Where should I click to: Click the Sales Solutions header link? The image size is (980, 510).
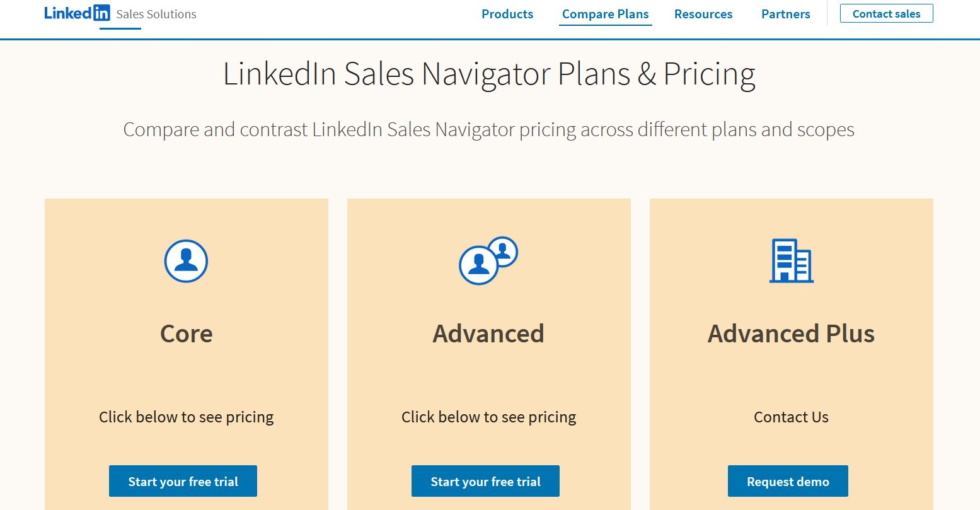(156, 14)
